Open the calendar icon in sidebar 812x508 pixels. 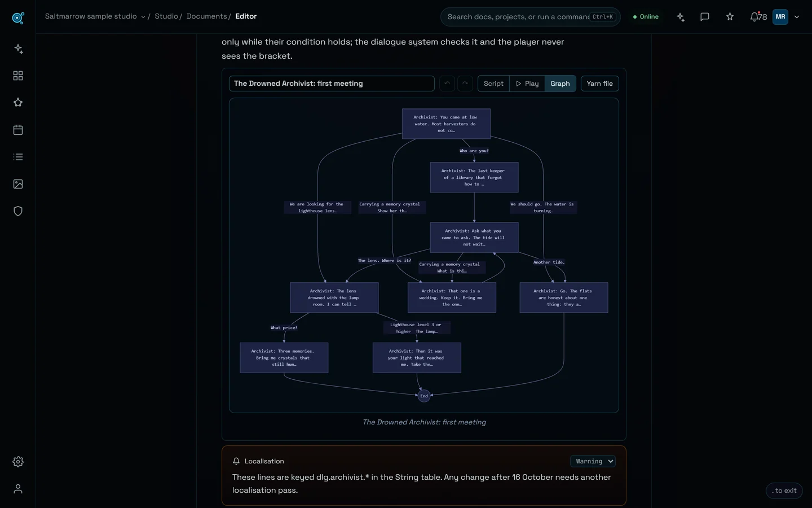click(18, 130)
